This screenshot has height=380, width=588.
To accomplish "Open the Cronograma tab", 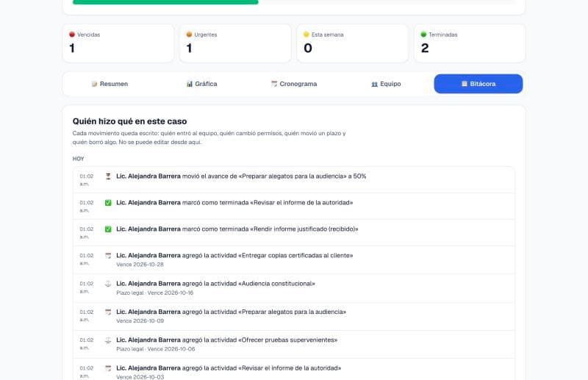I will 294,84.
